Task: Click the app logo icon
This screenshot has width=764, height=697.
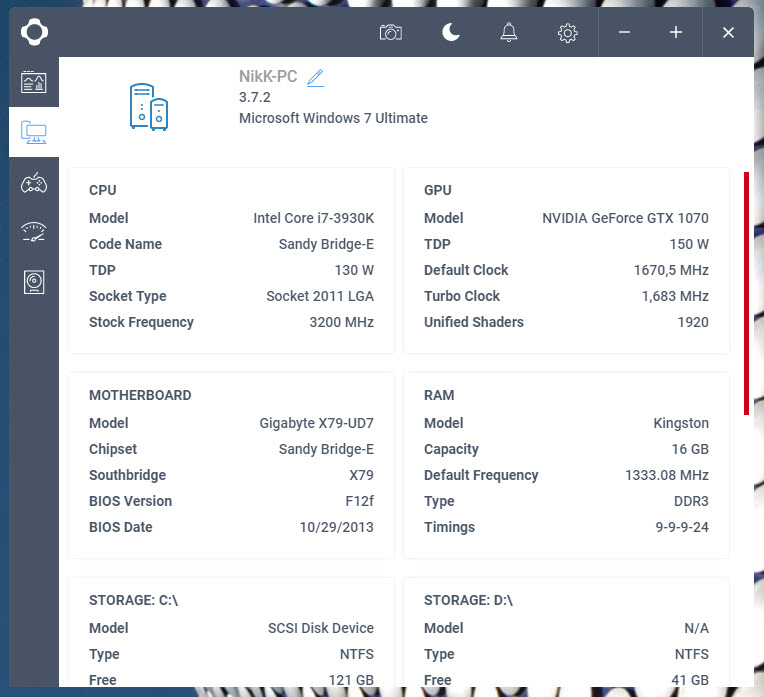Action: click(x=34, y=32)
